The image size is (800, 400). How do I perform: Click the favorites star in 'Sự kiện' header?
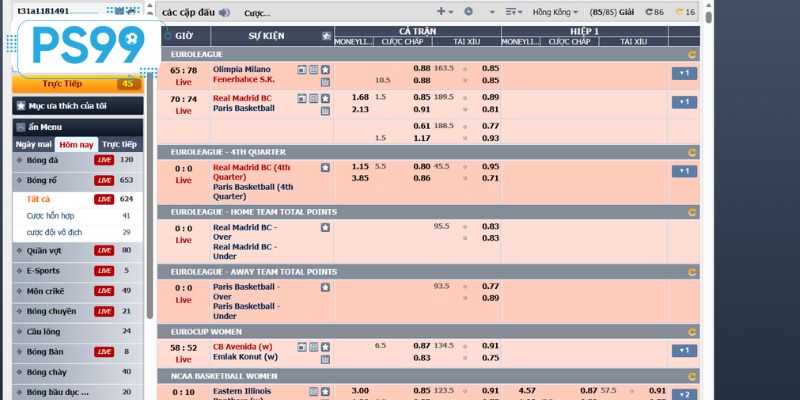pos(326,36)
